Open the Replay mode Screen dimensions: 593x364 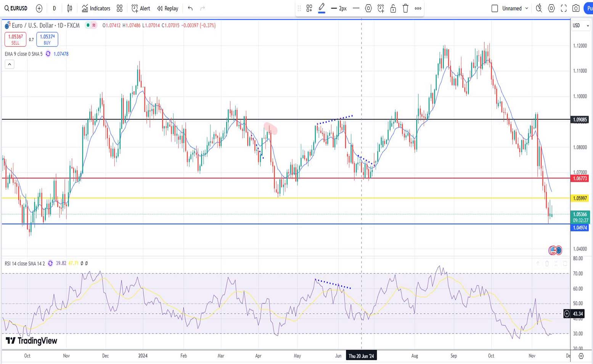point(167,8)
